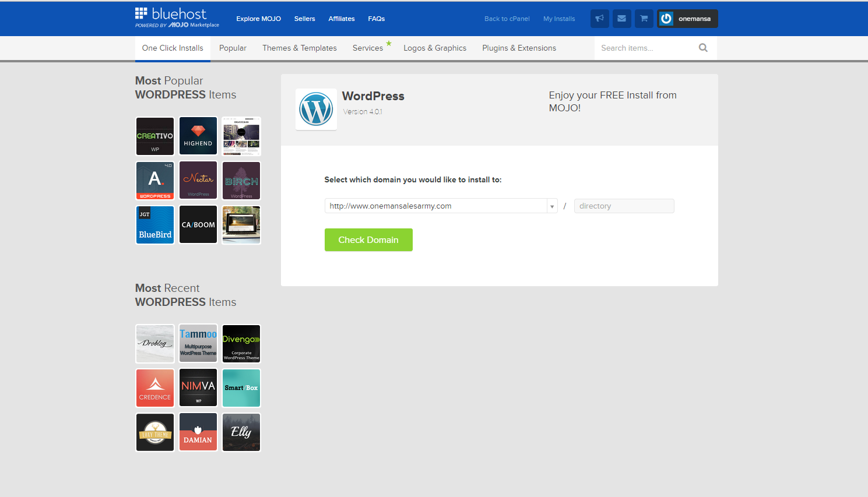Go Back to cPanel
The width and height of the screenshot is (868, 497).
click(x=507, y=19)
